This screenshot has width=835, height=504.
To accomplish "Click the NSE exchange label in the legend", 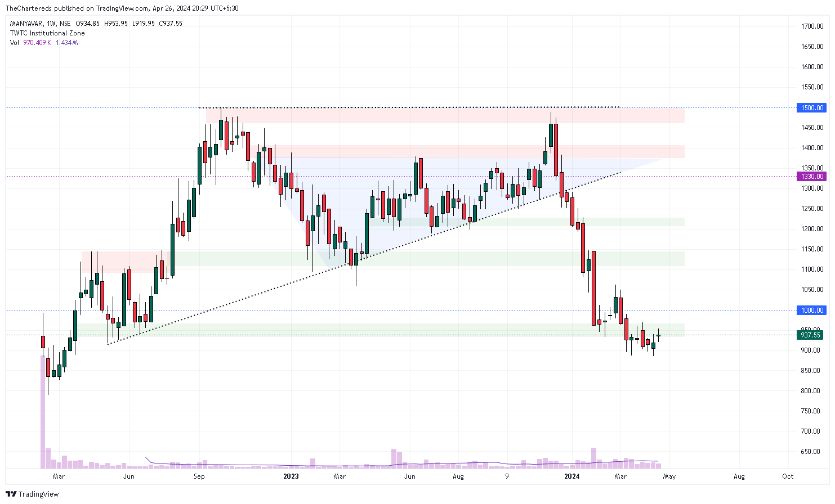I will [66, 24].
